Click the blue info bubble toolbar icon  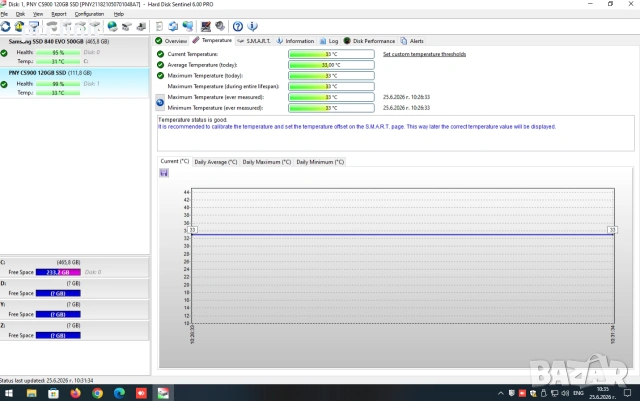pyautogui.click(x=252, y=27)
